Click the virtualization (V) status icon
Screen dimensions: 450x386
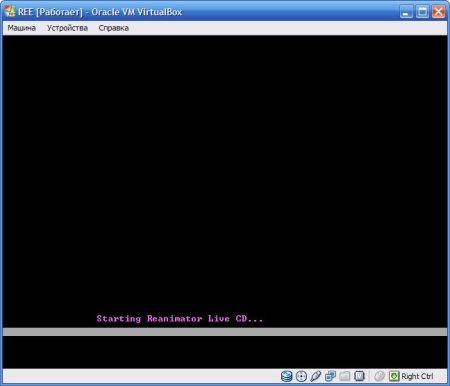click(359, 376)
